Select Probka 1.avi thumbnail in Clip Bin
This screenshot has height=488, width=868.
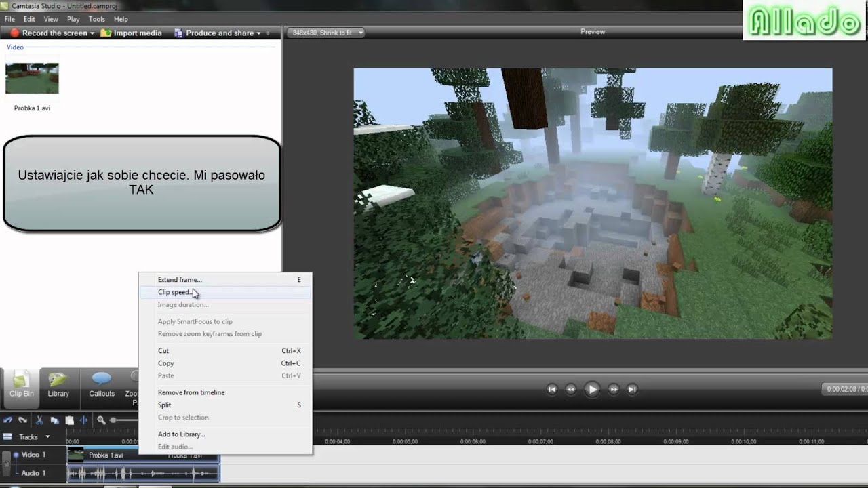point(32,78)
